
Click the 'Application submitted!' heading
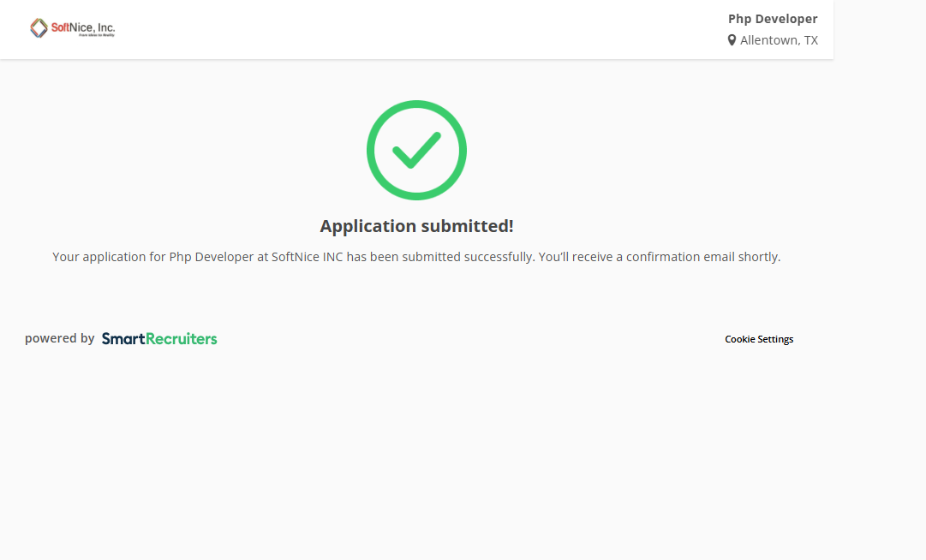(x=416, y=226)
